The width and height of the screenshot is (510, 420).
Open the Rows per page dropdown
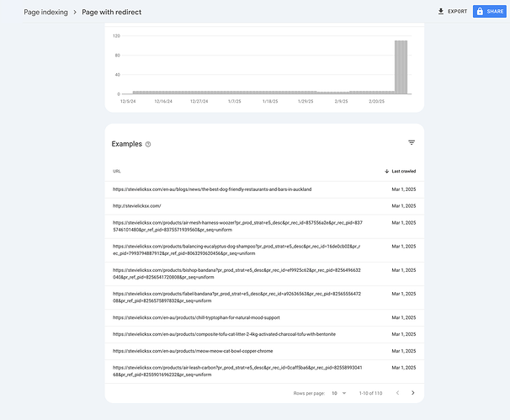click(337, 393)
